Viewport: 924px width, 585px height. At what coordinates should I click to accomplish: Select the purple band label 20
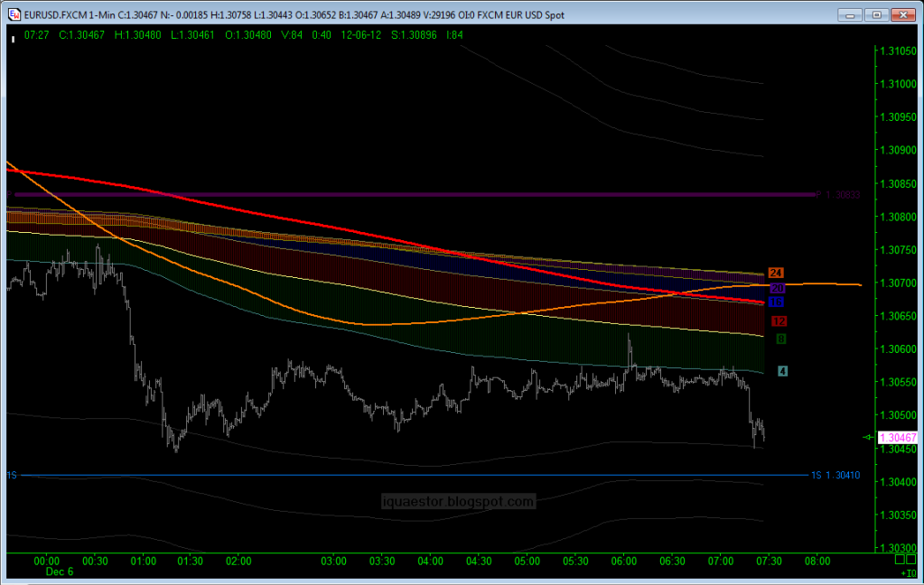(777, 288)
